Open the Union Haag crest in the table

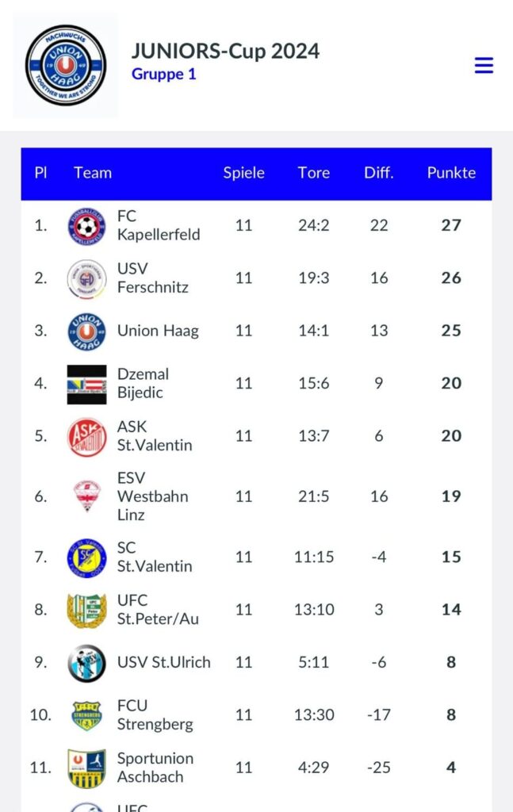87,331
